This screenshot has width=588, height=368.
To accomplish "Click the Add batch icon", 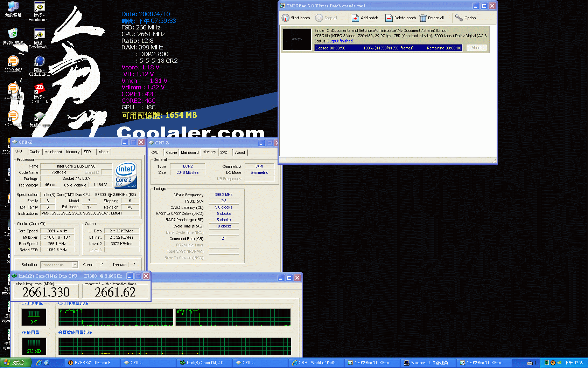I will [355, 18].
